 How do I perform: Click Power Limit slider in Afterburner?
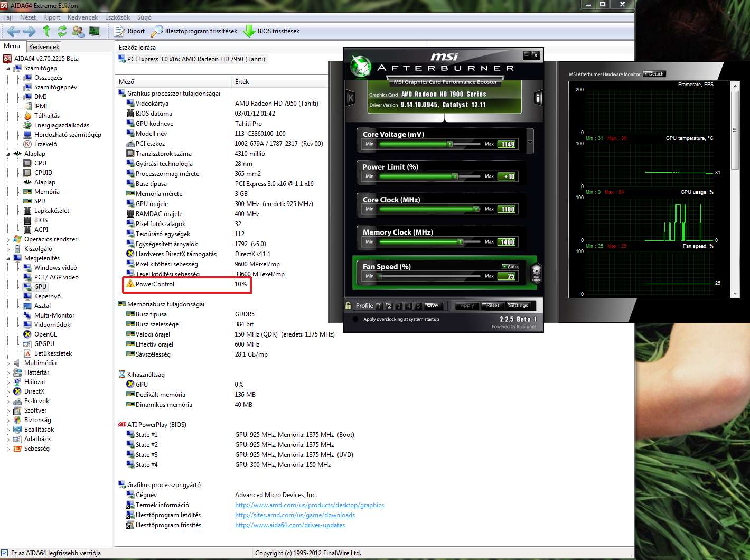pyautogui.click(x=430, y=176)
